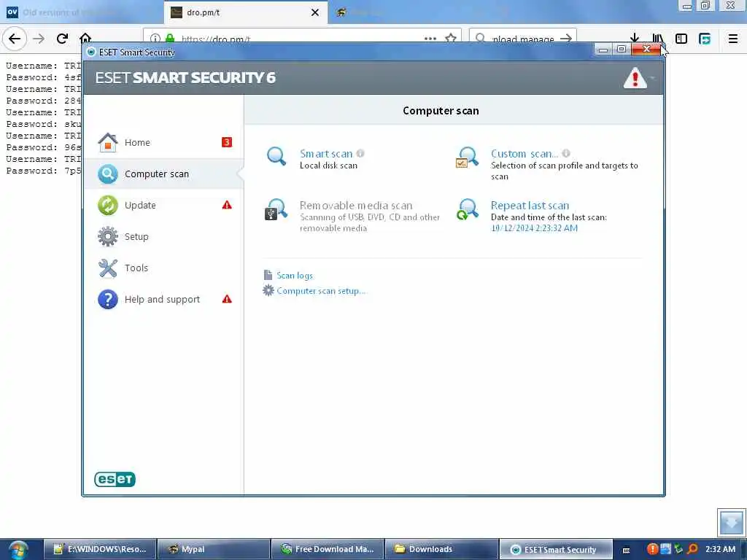The height and width of the screenshot is (560, 747).
Task: Open the browser hamburger menu
Action: pos(732,39)
